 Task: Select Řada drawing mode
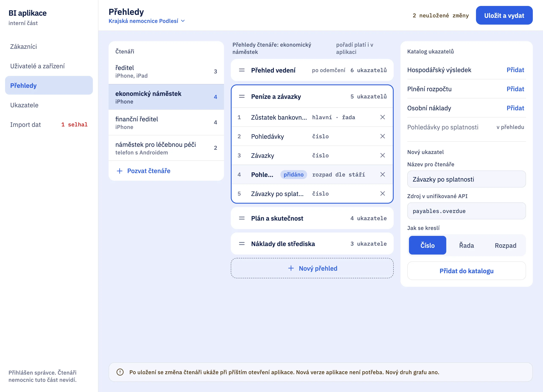click(466, 245)
